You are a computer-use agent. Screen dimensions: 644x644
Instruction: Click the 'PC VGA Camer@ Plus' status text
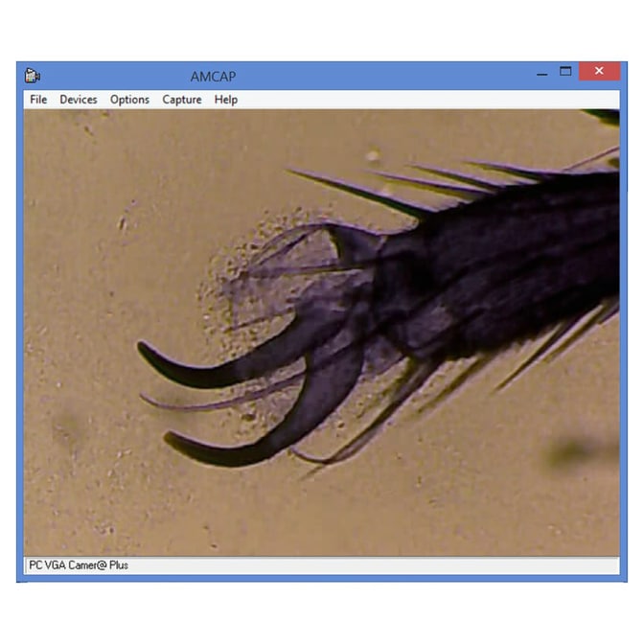tap(79, 565)
